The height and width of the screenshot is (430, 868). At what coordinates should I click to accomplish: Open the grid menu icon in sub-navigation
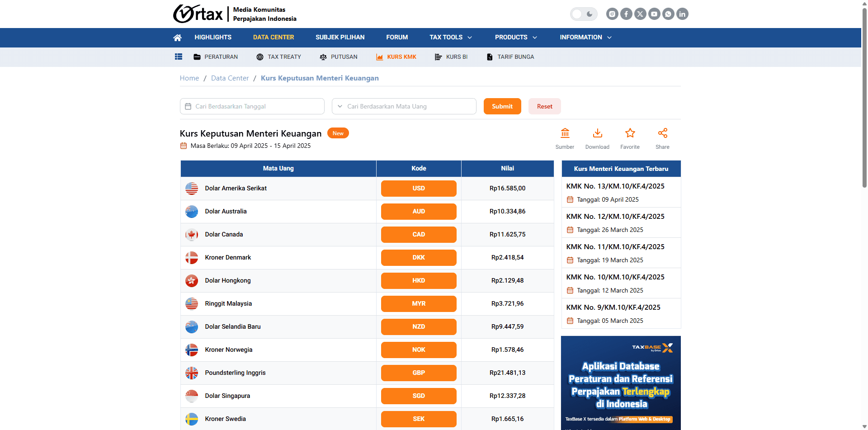pyautogui.click(x=179, y=57)
